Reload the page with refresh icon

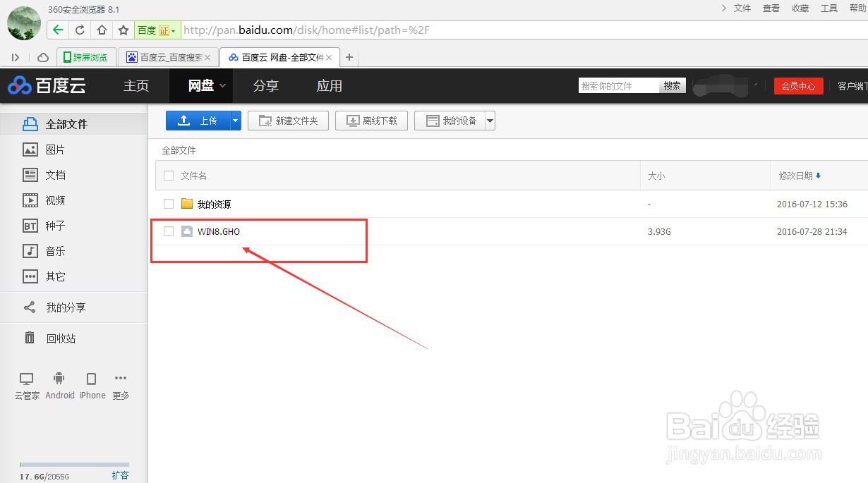click(x=80, y=30)
